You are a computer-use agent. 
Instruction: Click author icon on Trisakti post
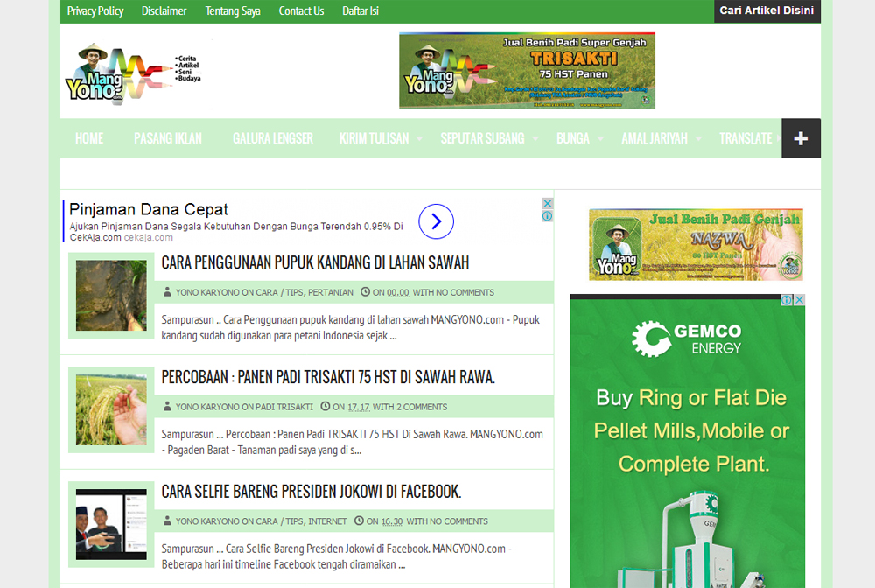(167, 406)
